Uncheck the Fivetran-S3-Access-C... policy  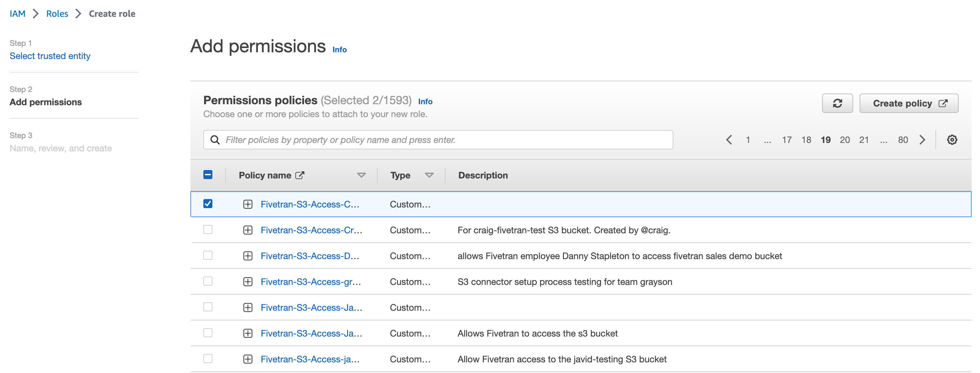pyautogui.click(x=208, y=204)
